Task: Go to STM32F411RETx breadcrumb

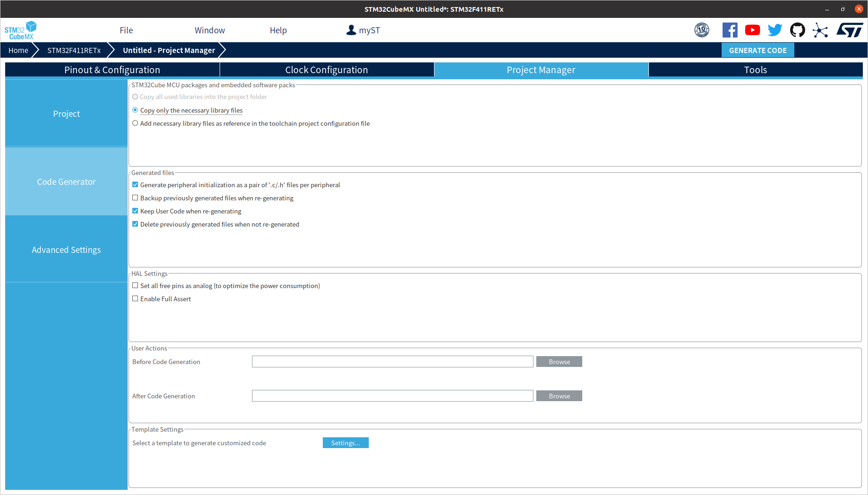Action: click(x=74, y=50)
